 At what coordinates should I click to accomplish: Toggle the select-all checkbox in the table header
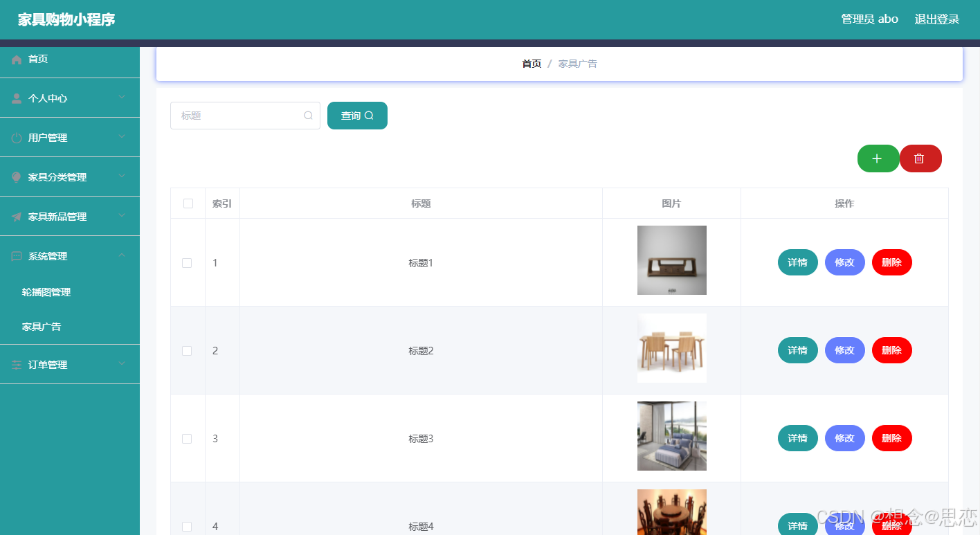point(188,203)
